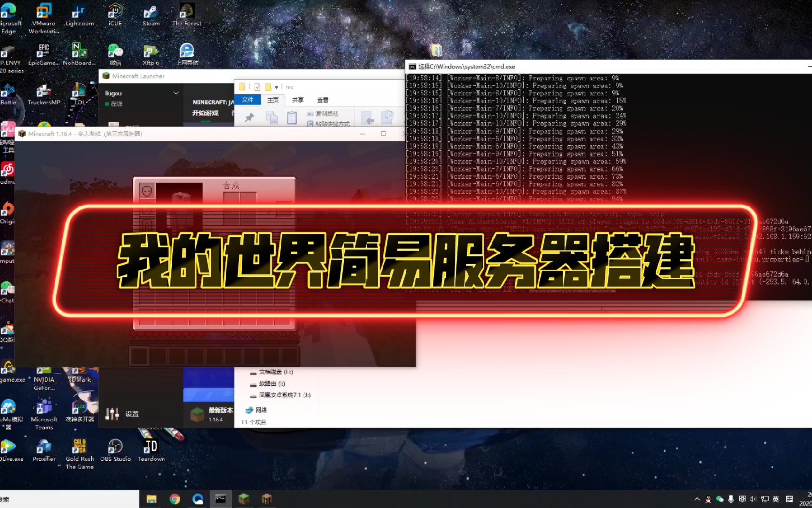
Task: Toggle the 拼 IME mode indicator
Action: coord(789,500)
